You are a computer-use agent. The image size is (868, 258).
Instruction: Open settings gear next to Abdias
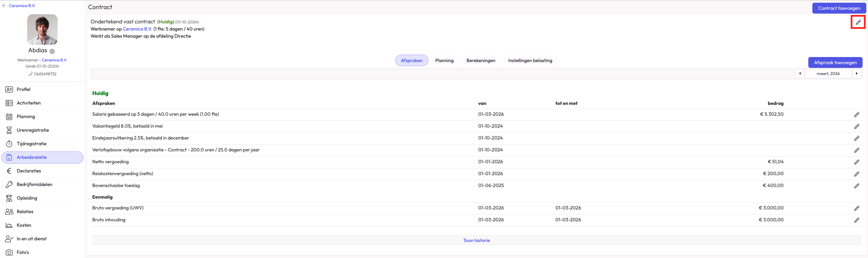tap(52, 51)
